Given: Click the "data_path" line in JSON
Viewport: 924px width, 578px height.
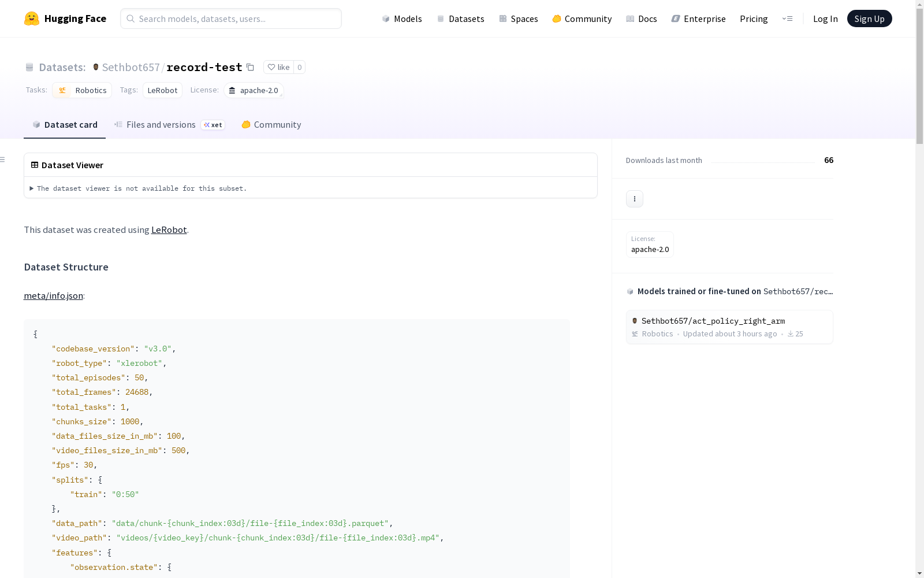Looking at the screenshot, I should click(x=222, y=523).
